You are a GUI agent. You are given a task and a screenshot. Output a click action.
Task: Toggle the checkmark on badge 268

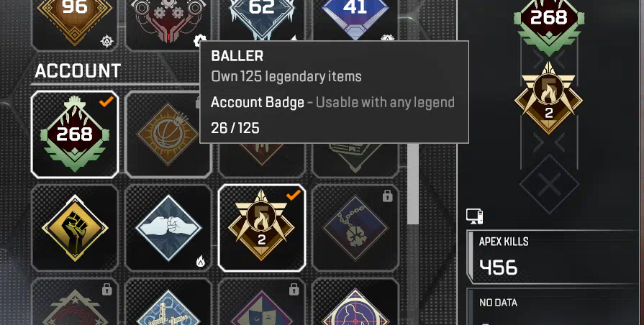106,102
